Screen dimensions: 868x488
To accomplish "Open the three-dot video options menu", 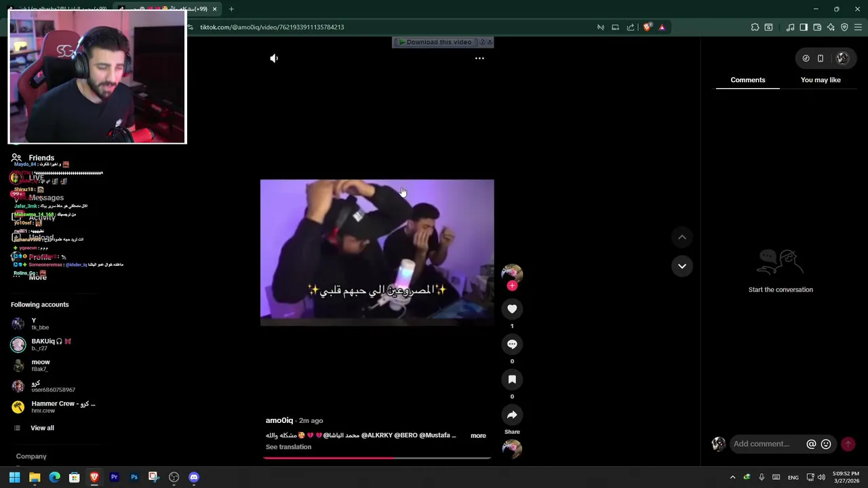I will pyautogui.click(x=479, y=58).
